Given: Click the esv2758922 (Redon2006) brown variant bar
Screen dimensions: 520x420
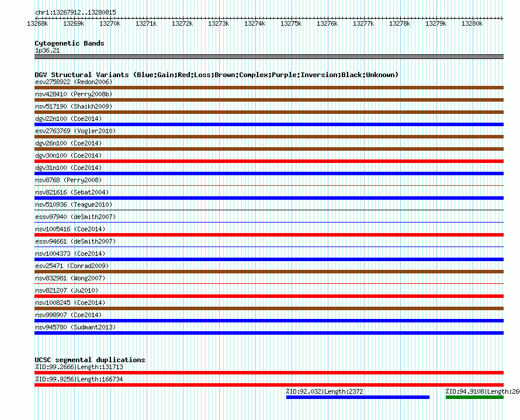Looking at the screenshot, I should 269,88.
